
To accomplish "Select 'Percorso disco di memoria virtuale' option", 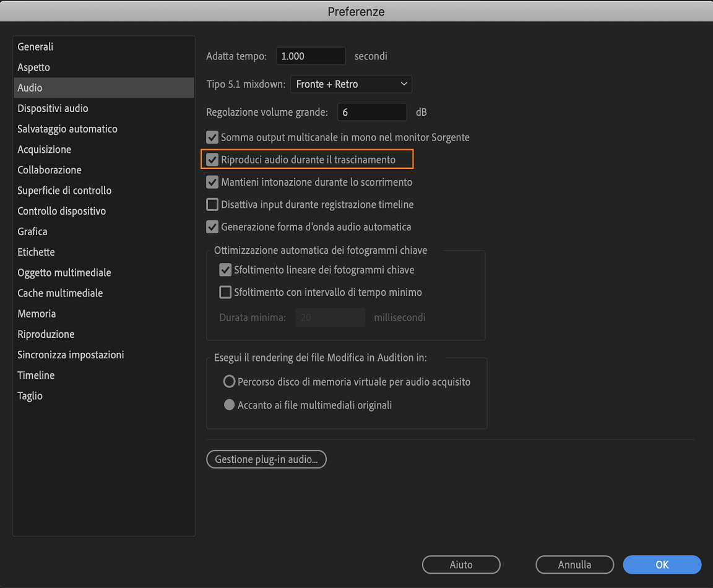I will (229, 381).
